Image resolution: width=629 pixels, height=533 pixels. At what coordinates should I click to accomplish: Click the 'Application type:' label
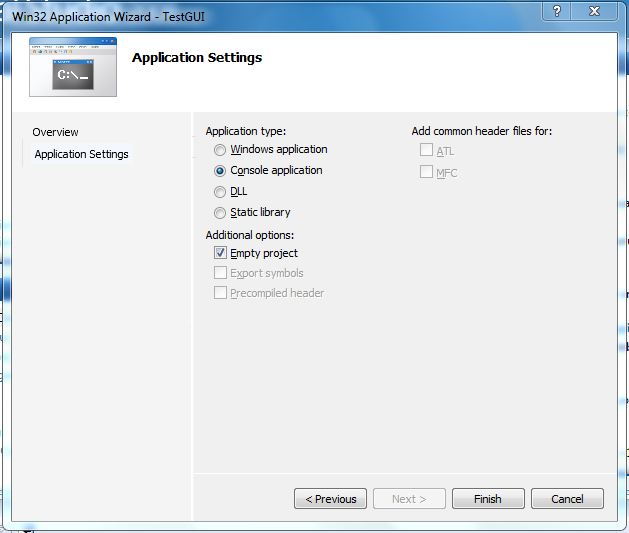click(246, 131)
